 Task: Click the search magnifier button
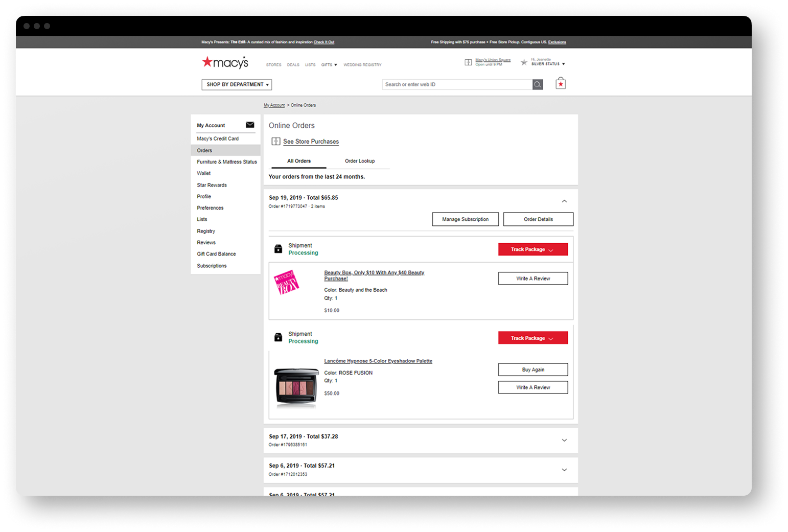[538, 84]
